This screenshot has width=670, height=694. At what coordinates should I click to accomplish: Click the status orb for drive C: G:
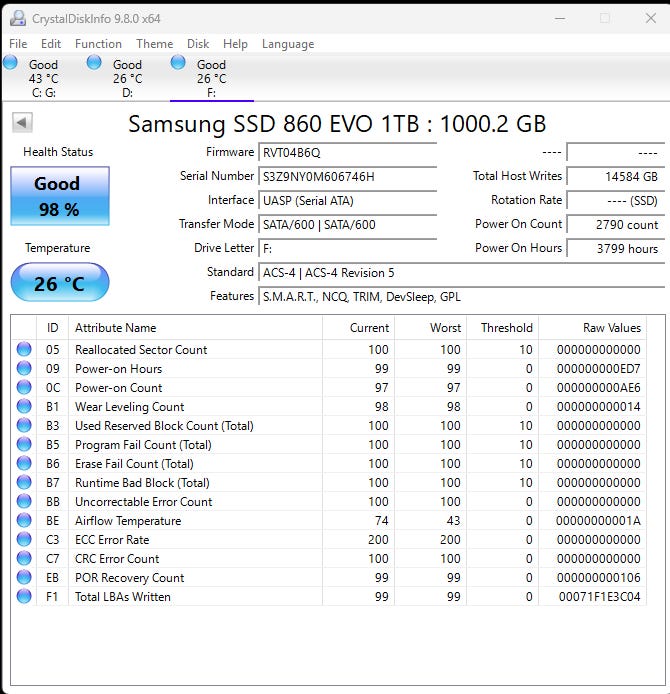pyautogui.click(x=11, y=62)
